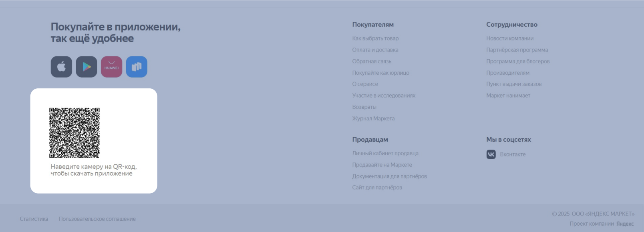
Task: Open 'Обратная связь' link
Action: coord(372,61)
